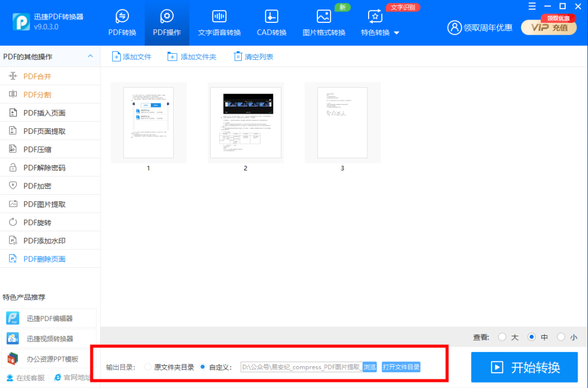Screen dimensions: 588x388
Task: Switch to the PDF操作 tab
Action: [167, 23]
